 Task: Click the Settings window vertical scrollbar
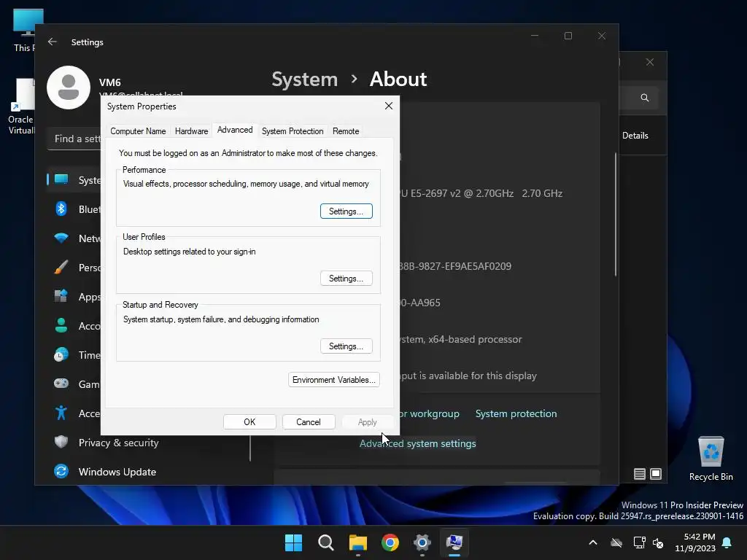(616, 214)
